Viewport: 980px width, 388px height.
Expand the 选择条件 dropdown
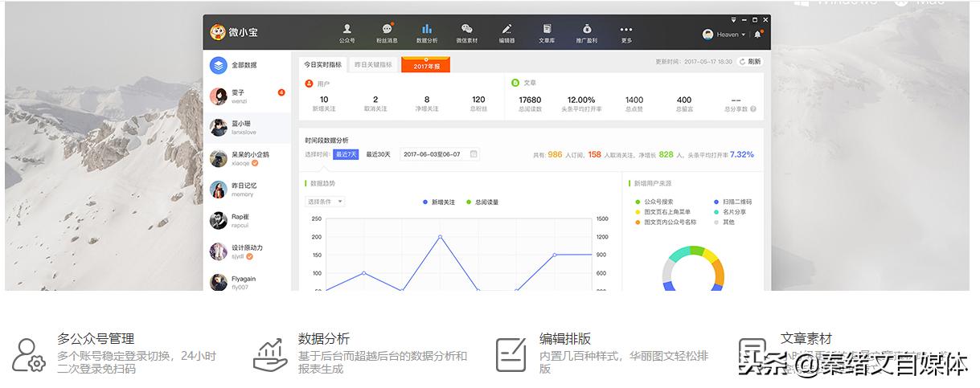pos(325,202)
